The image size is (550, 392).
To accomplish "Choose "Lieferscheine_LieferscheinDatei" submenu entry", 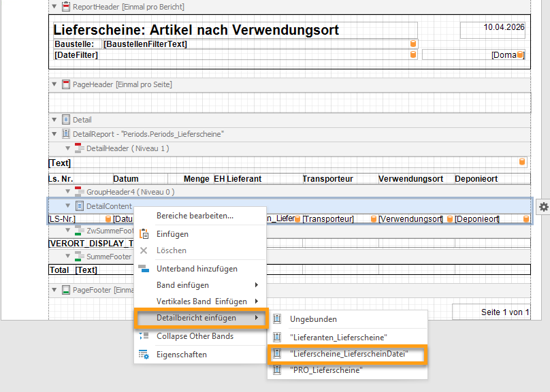I will tap(347, 354).
